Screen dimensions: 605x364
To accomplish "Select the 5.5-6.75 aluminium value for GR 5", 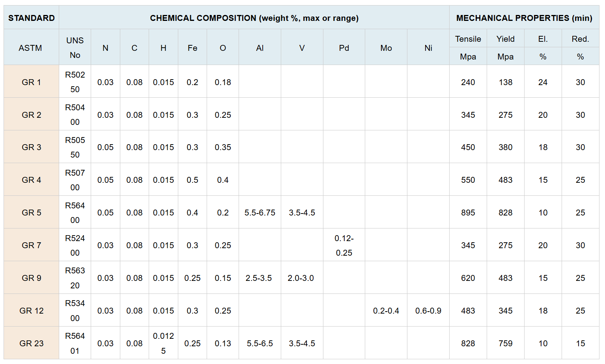I will (260, 212).
